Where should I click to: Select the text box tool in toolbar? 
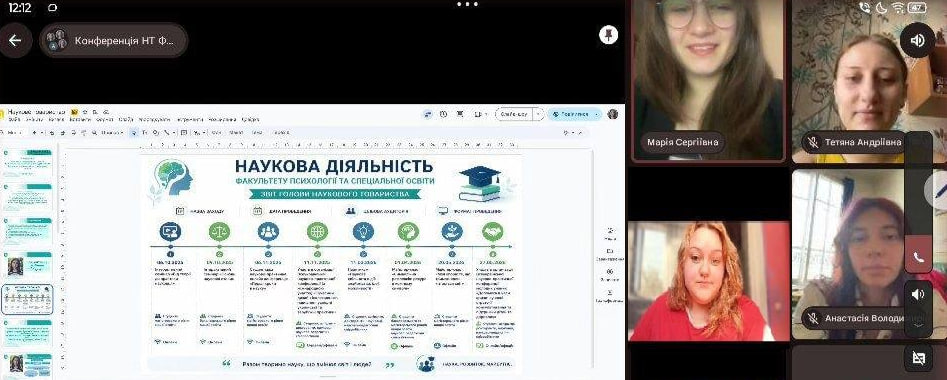(x=144, y=132)
